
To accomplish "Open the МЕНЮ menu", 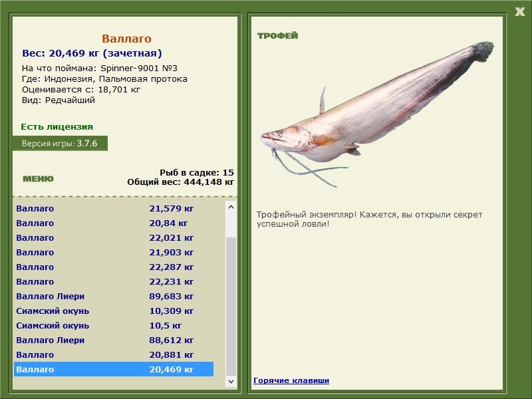I will pos(38,179).
